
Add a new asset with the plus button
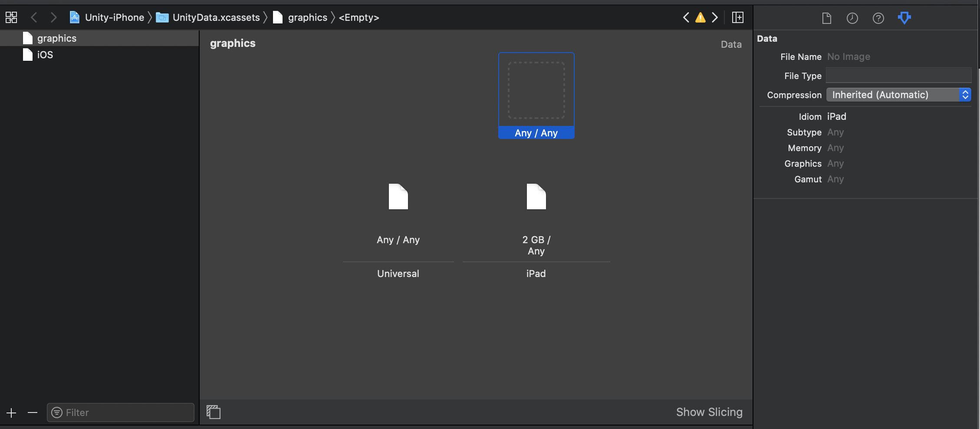(x=11, y=412)
